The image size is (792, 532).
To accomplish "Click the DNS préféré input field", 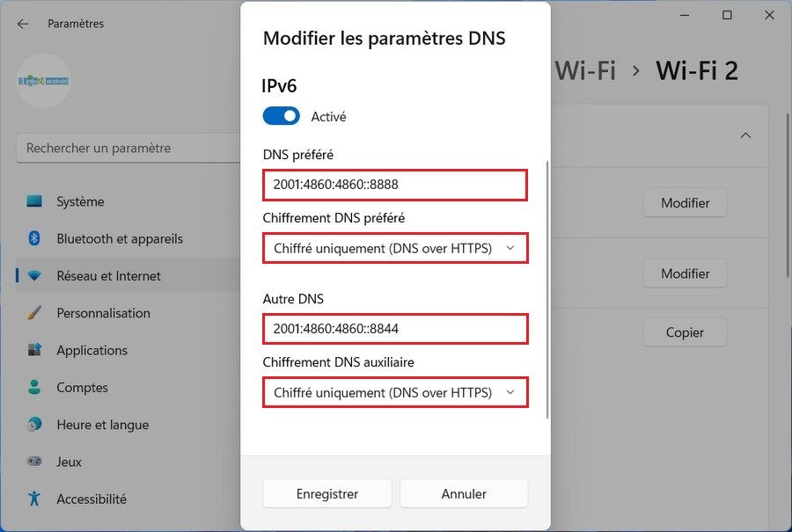I will point(394,185).
